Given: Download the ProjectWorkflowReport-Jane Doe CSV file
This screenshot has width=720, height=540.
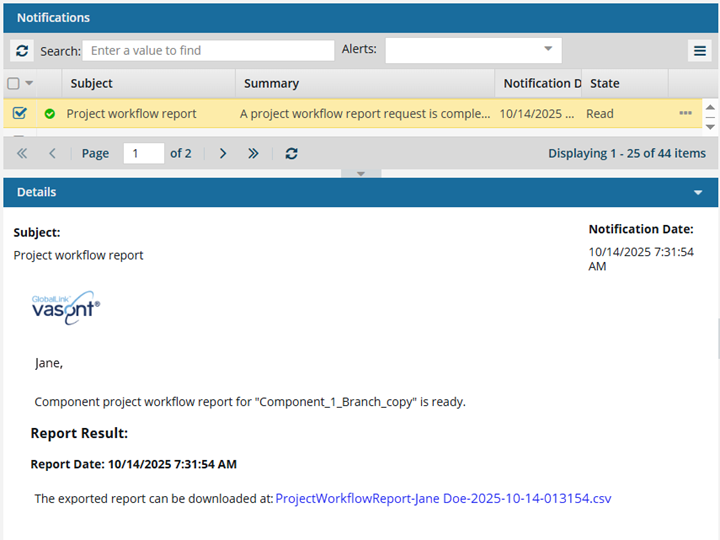Looking at the screenshot, I should 442,498.
